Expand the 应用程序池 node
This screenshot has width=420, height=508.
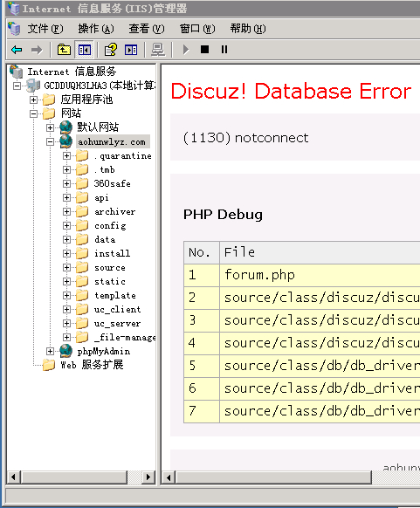point(33,100)
